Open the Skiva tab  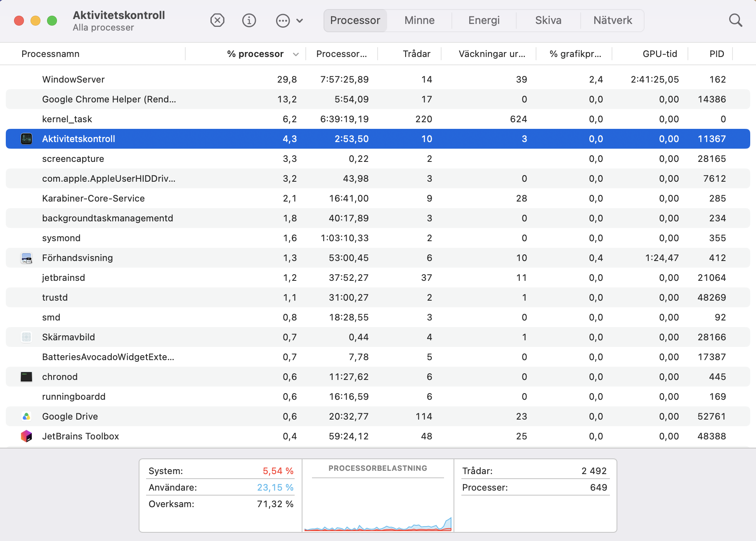tap(548, 20)
